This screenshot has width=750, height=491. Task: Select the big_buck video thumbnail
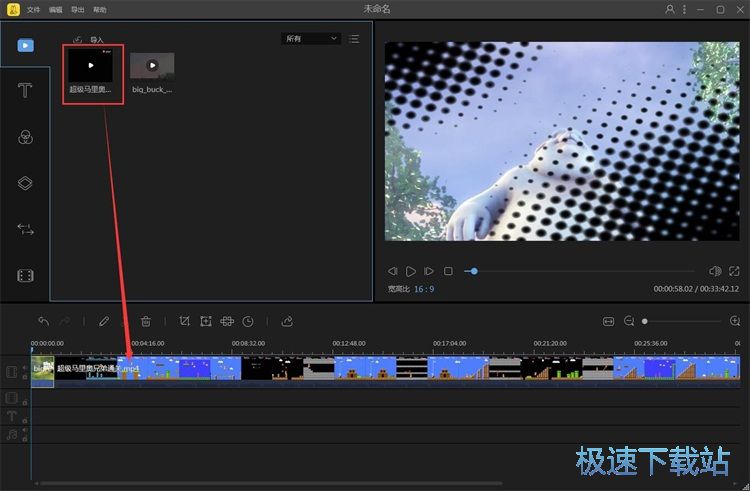[x=152, y=65]
